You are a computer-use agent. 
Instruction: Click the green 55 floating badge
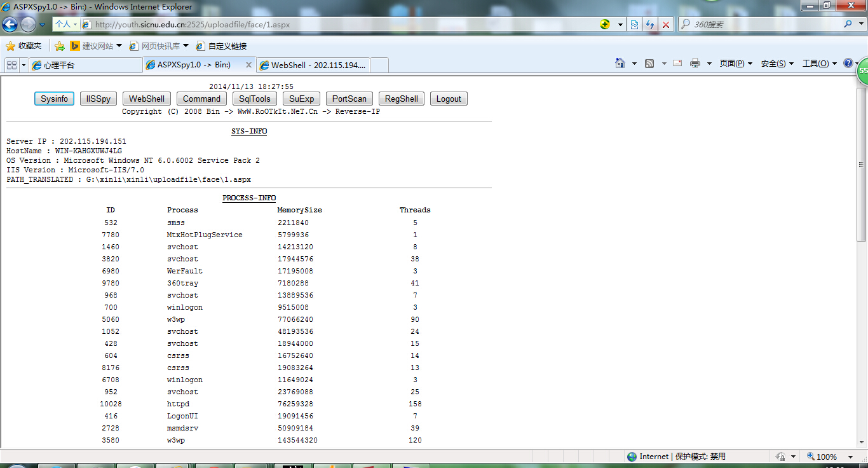coord(863,71)
